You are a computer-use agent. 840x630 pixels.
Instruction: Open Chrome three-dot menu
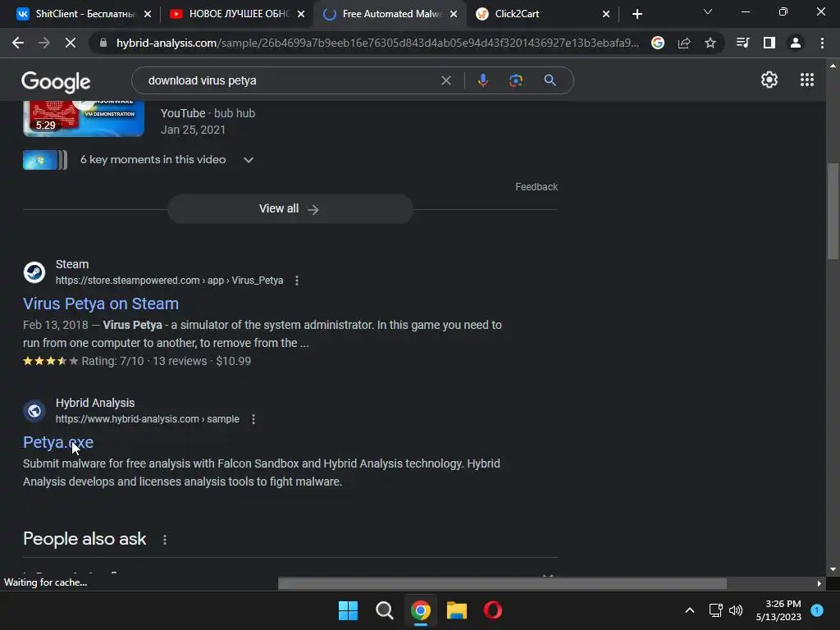pyautogui.click(x=822, y=43)
